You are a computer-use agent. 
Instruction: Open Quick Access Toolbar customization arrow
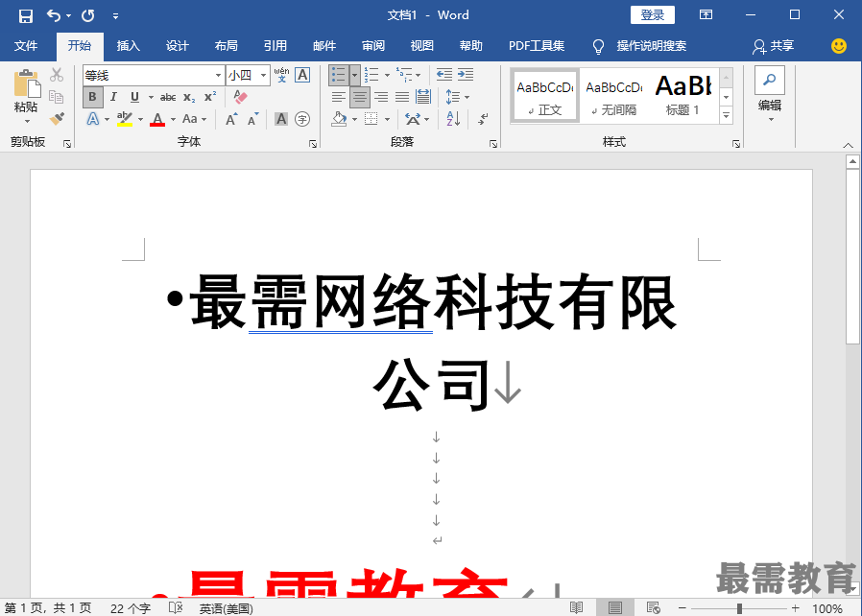coord(115,16)
